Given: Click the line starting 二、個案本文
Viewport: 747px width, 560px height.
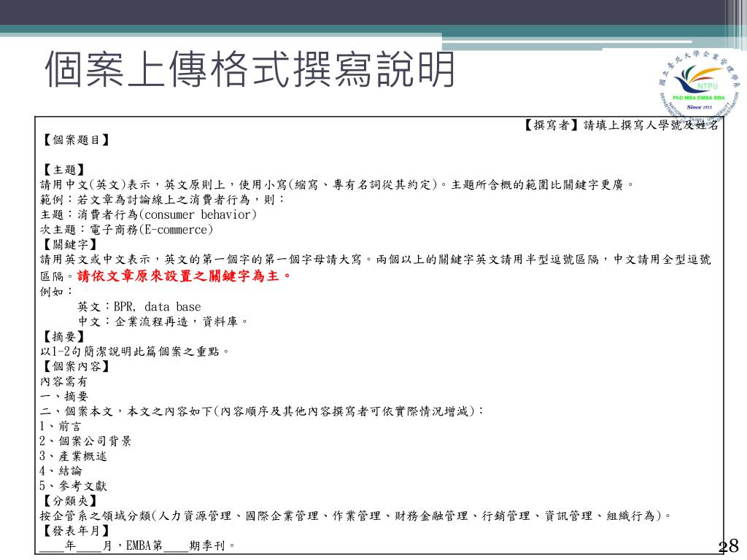Looking at the screenshot, I should (x=262, y=411).
